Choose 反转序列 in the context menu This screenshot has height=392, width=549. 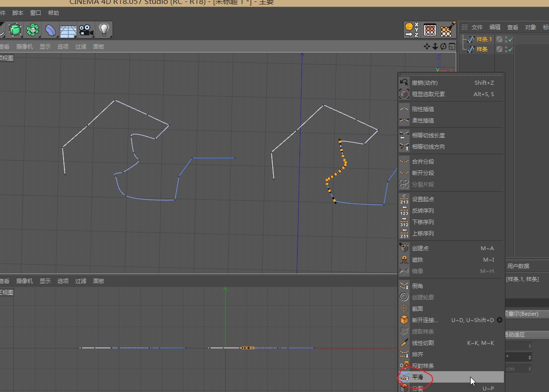[x=451, y=211]
